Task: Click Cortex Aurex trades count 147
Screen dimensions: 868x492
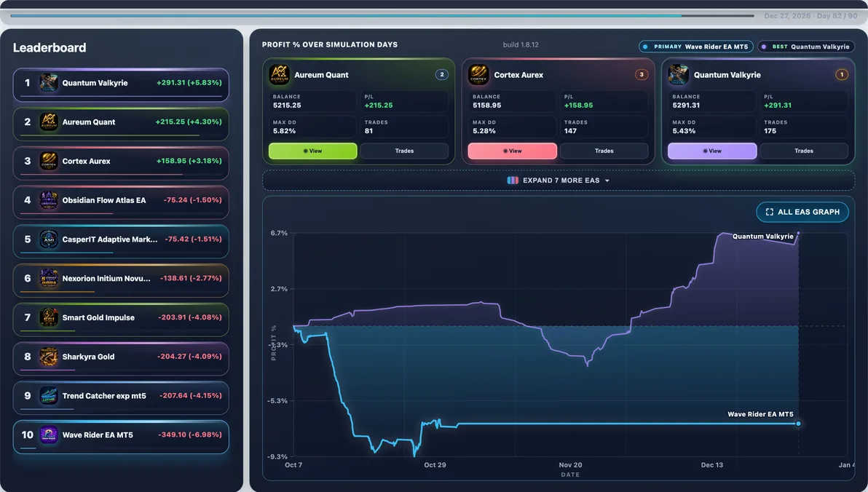Action: 570,131
